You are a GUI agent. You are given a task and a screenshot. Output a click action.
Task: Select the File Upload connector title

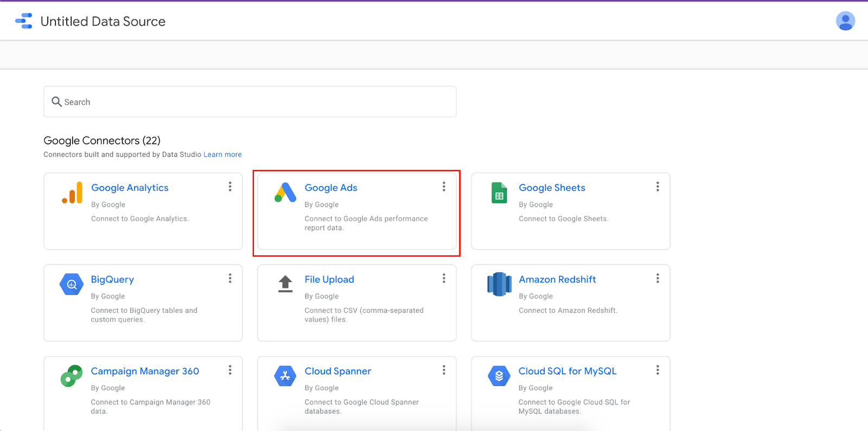click(x=329, y=279)
